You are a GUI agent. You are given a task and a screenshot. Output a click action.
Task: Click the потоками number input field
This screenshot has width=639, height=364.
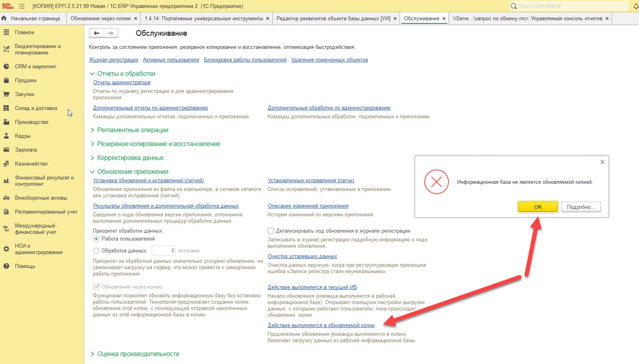coord(164,250)
